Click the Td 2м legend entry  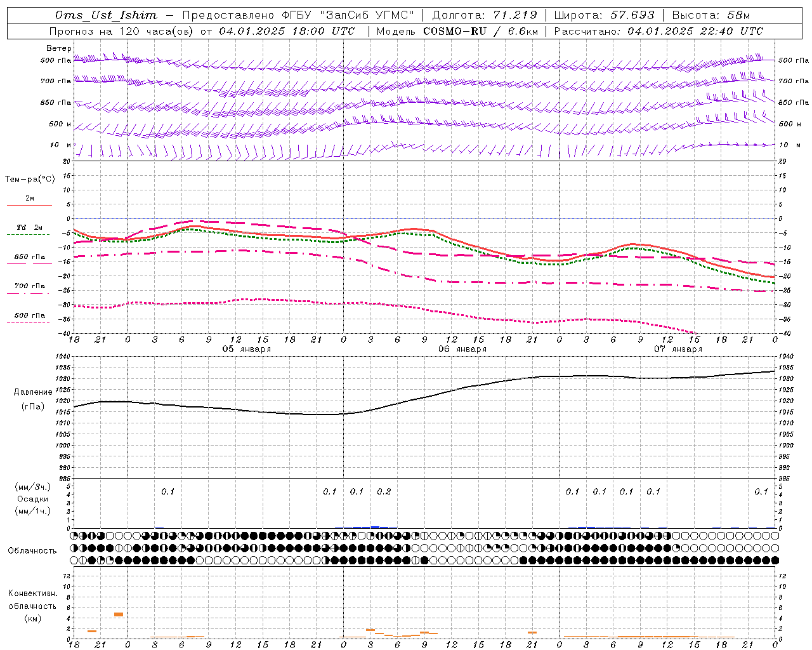(30, 227)
